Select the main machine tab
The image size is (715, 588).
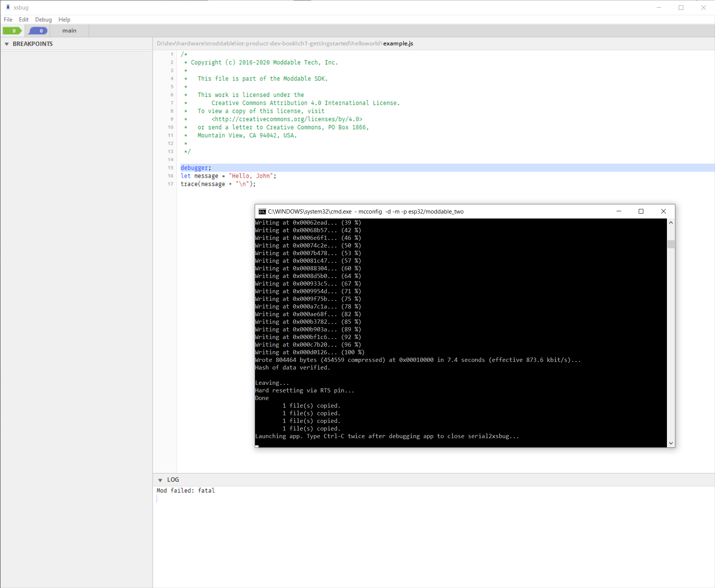pyautogui.click(x=69, y=31)
